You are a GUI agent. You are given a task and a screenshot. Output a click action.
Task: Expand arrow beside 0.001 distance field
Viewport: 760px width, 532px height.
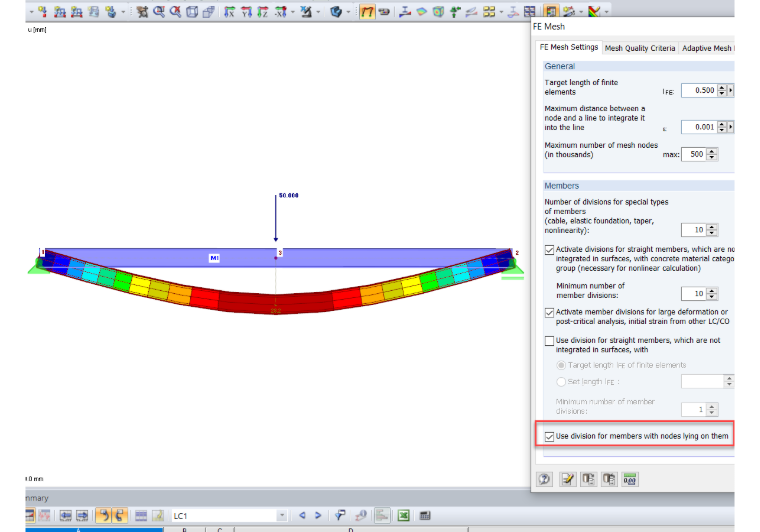point(730,127)
